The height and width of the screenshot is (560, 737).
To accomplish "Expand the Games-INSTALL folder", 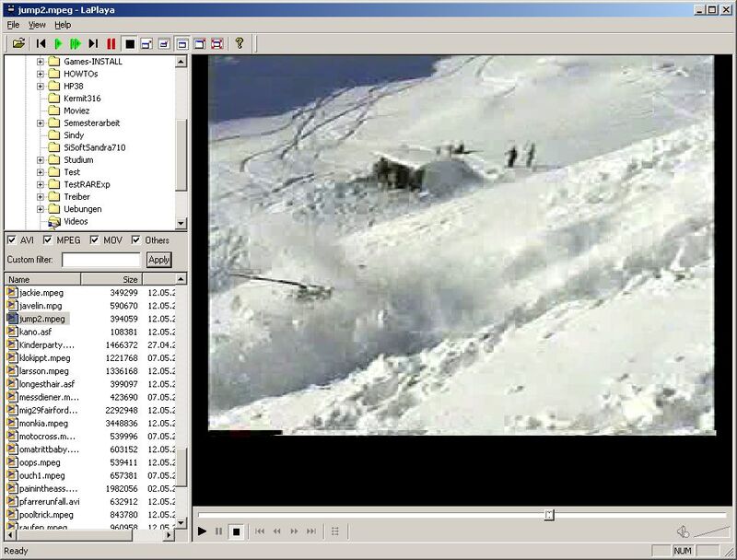I will 41,62.
